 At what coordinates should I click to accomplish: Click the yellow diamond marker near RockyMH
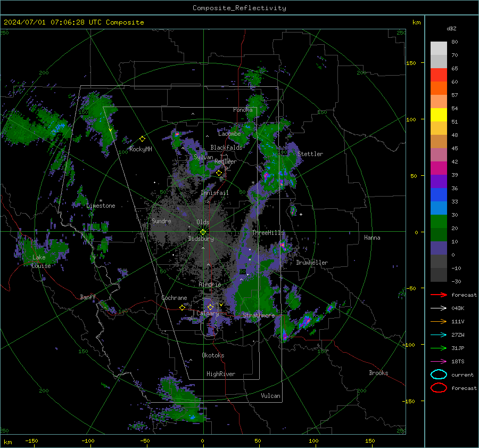click(x=142, y=139)
